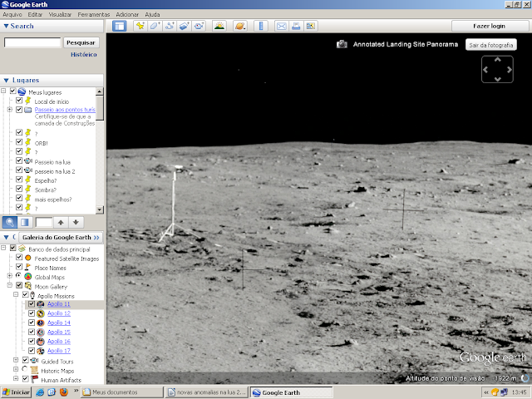The width and height of the screenshot is (532, 399).
Task: Open the Histórico search history link
Action: coord(84,55)
